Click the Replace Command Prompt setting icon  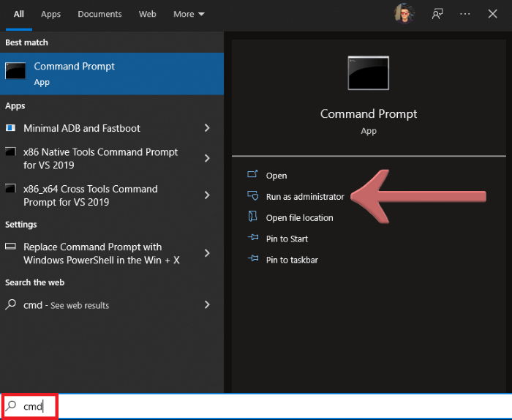[x=10, y=246]
